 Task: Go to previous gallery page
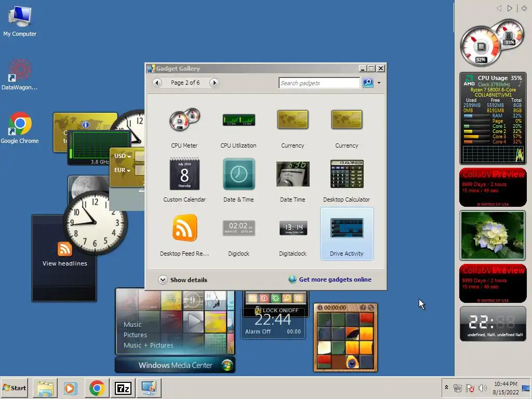tap(157, 83)
